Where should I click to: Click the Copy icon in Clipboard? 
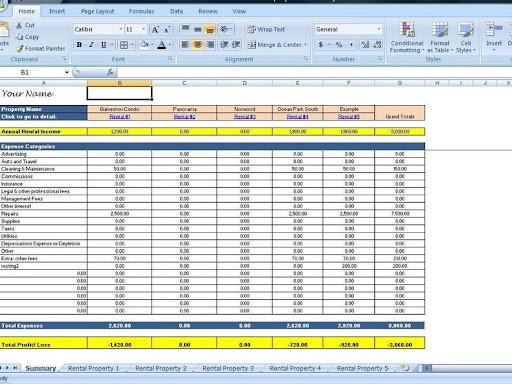click(x=19, y=37)
